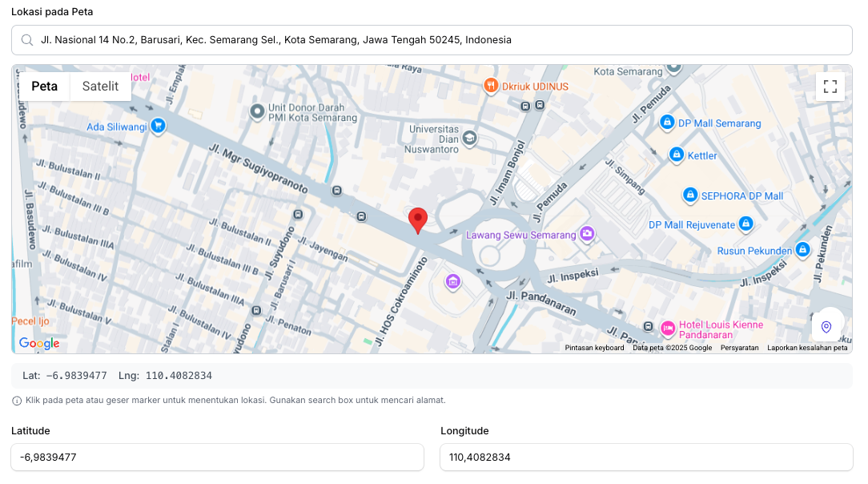The width and height of the screenshot is (868, 484).
Task: Click Data peta ©2025 Google text
Action: click(672, 348)
